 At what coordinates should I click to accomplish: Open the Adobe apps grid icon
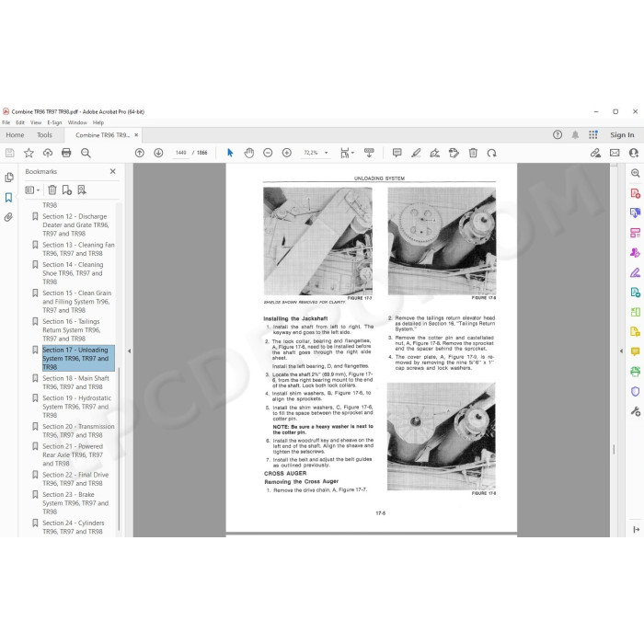(593, 134)
